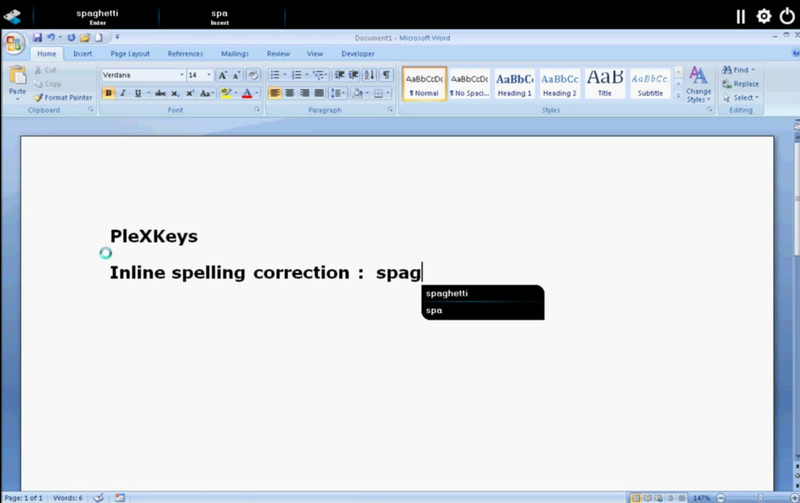The height and width of the screenshot is (503, 800).
Task: Apply the Heading 1 style thumbnail
Action: 515,83
